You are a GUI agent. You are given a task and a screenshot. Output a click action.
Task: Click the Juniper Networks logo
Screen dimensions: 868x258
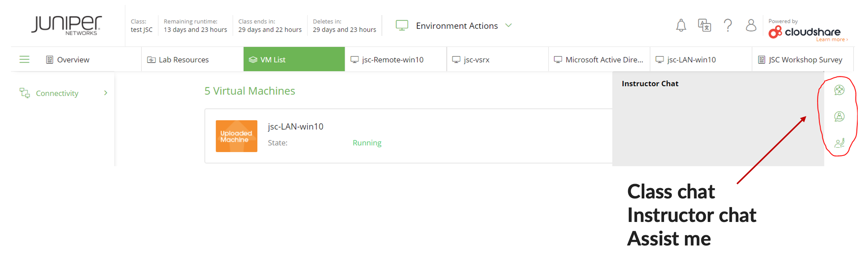tap(66, 25)
